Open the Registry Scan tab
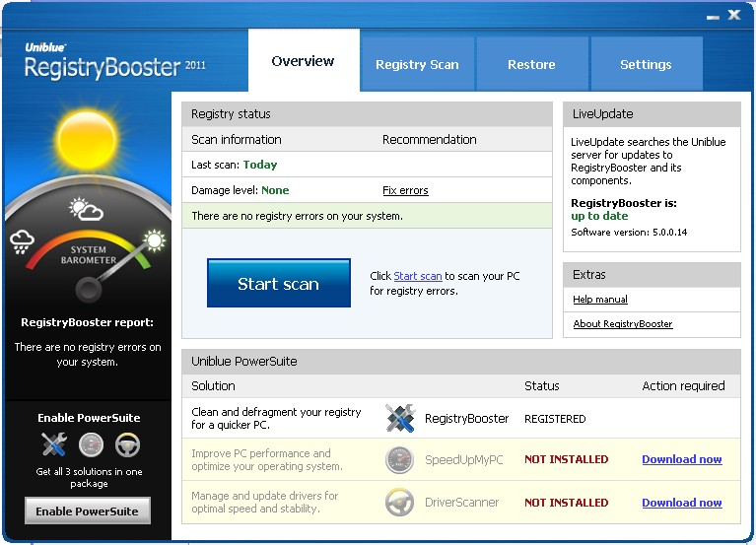Viewport: 756px width, 545px height. [x=418, y=64]
